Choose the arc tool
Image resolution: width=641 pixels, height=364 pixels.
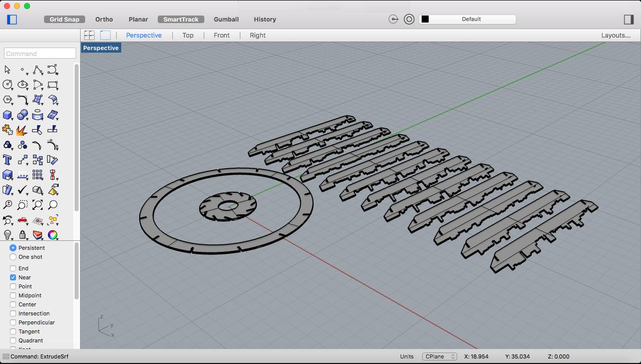coord(38,85)
